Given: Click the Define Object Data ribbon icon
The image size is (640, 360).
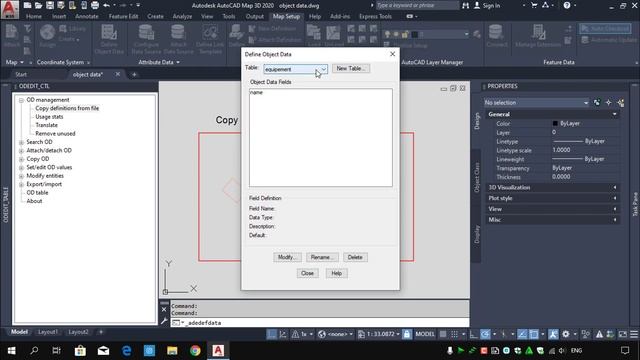Looking at the screenshot, I should point(109,39).
